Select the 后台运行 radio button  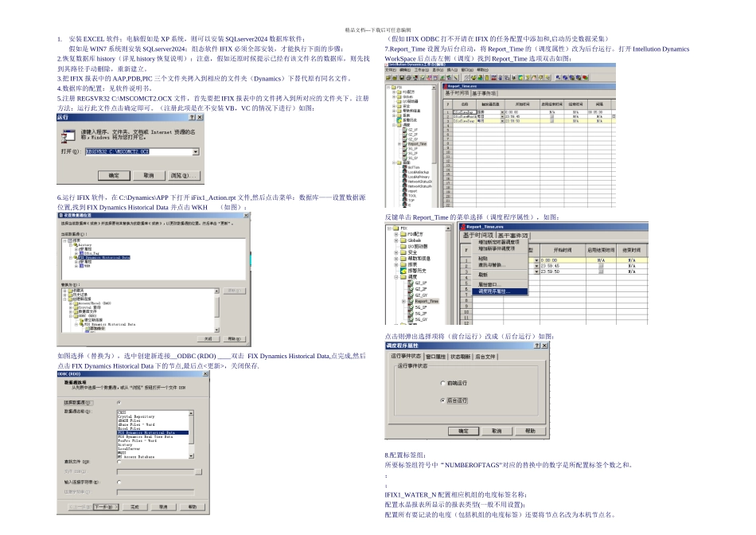[x=442, y=400]
